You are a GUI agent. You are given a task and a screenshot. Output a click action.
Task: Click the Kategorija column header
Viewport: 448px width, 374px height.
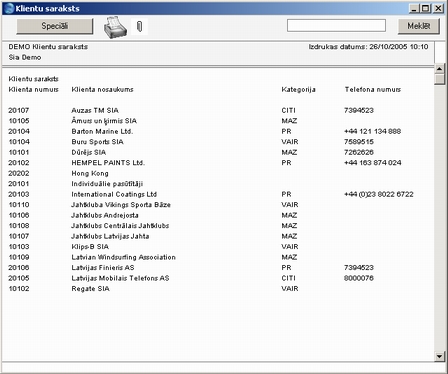click(x=298, y=90)
